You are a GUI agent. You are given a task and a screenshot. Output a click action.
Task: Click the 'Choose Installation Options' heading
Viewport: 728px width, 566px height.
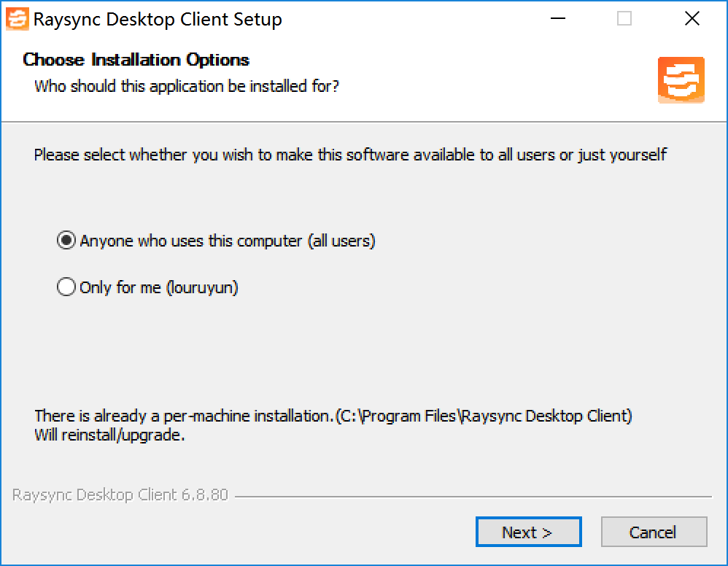point(136,60)
